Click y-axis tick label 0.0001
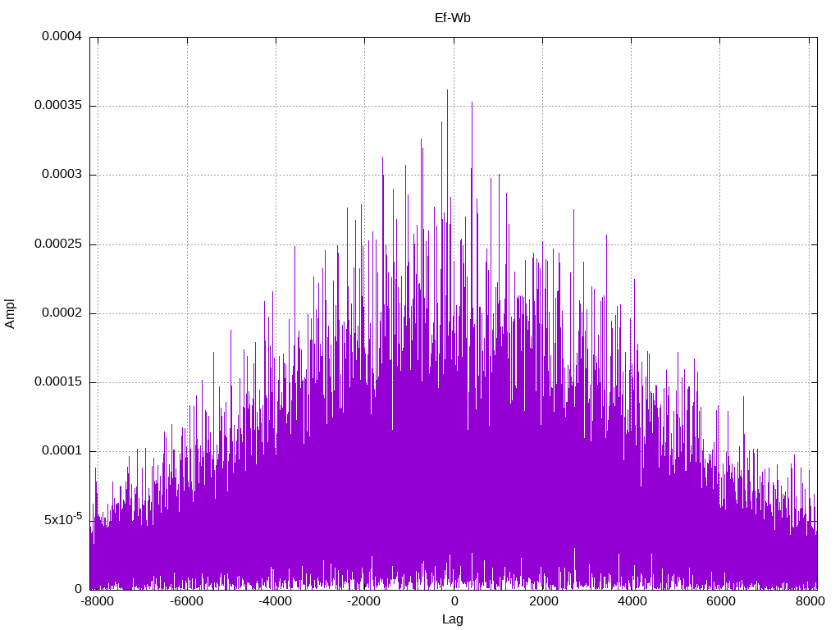This screenshot has height=630, width=840. 62,451
